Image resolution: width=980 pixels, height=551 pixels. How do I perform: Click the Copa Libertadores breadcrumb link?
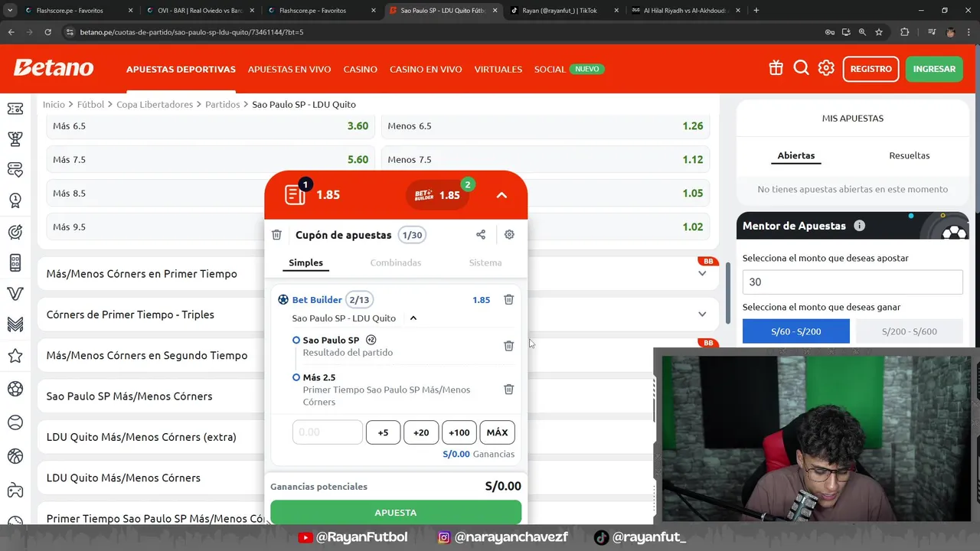click(x=155, y=104)
